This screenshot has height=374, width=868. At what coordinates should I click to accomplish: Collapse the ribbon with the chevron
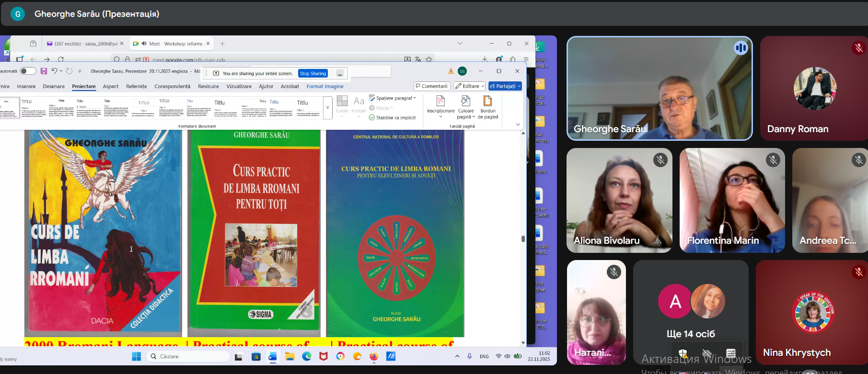click(x=518, y=125)
